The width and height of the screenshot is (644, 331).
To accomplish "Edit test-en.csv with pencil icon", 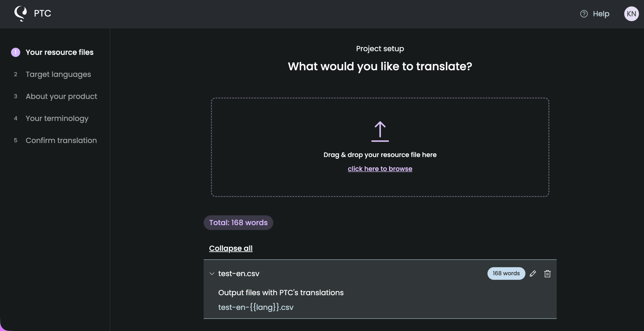I will coord(533,273).
